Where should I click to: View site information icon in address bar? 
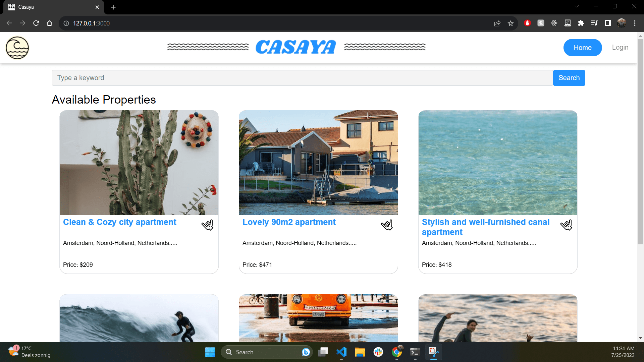pos(66,23)
